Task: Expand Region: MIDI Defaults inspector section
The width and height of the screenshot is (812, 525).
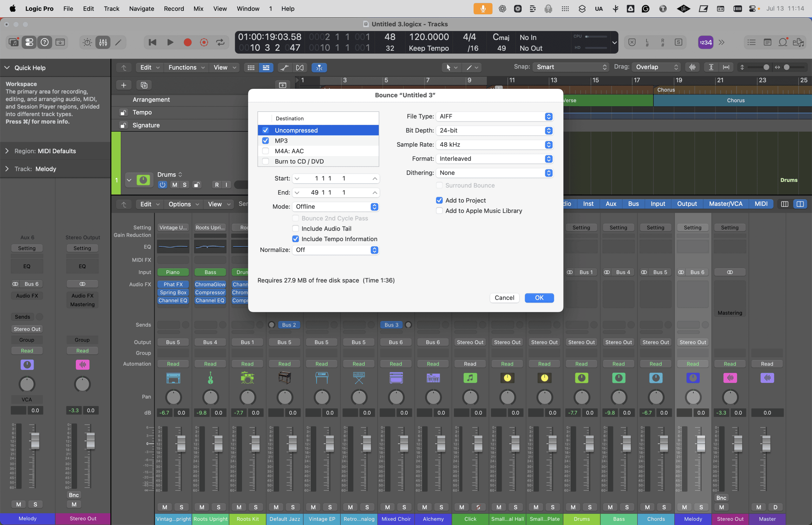Action: 7,151
